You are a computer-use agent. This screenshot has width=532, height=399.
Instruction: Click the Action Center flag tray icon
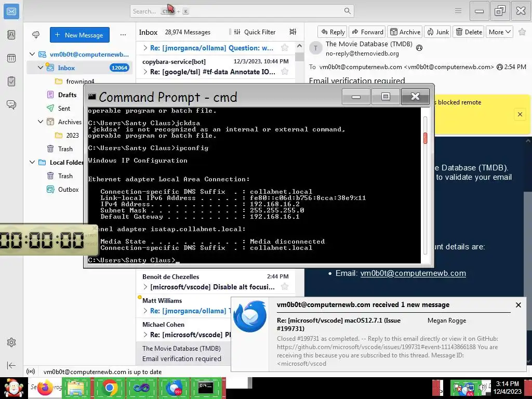click(458, 388)
